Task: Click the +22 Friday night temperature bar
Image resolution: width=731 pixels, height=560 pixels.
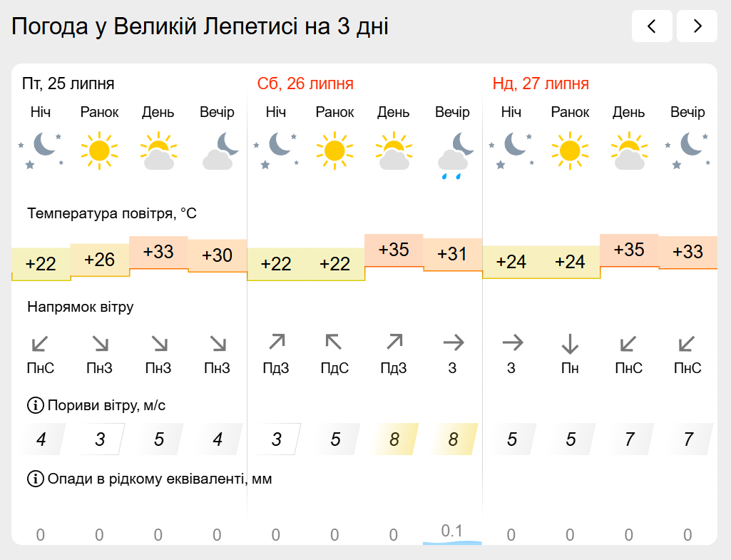Action: [41, 265]
